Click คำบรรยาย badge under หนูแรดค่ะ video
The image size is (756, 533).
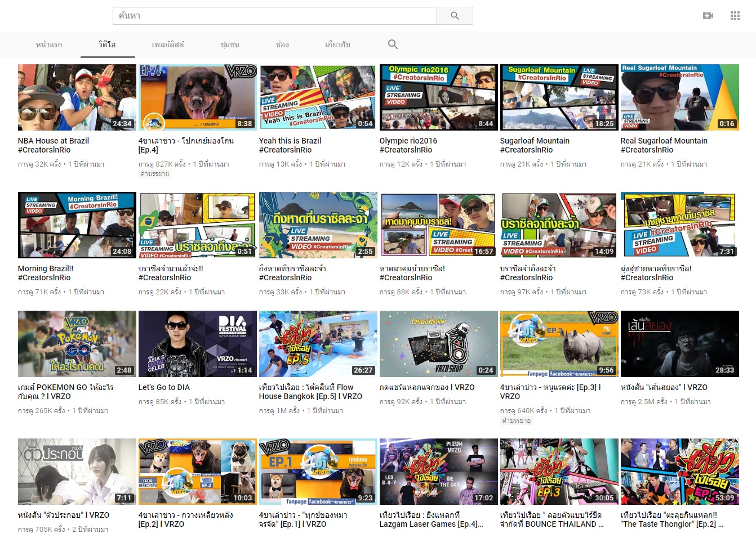[517, 421]
